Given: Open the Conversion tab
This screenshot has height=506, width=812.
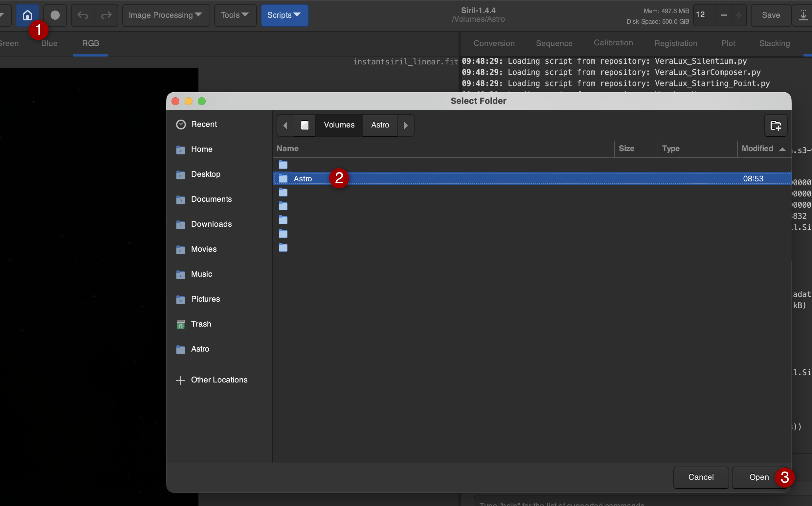Looking at the screenshot, I should coord(494,43).
